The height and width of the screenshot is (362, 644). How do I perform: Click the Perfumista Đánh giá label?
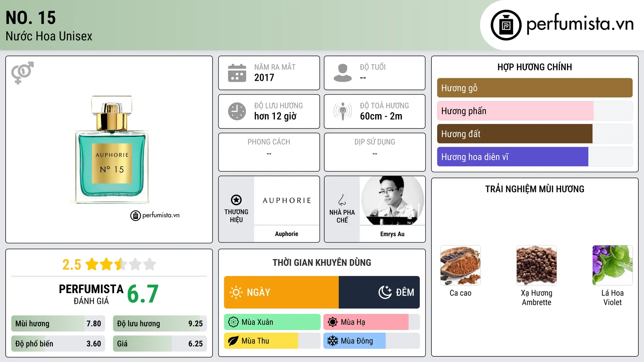coord(91,294)
